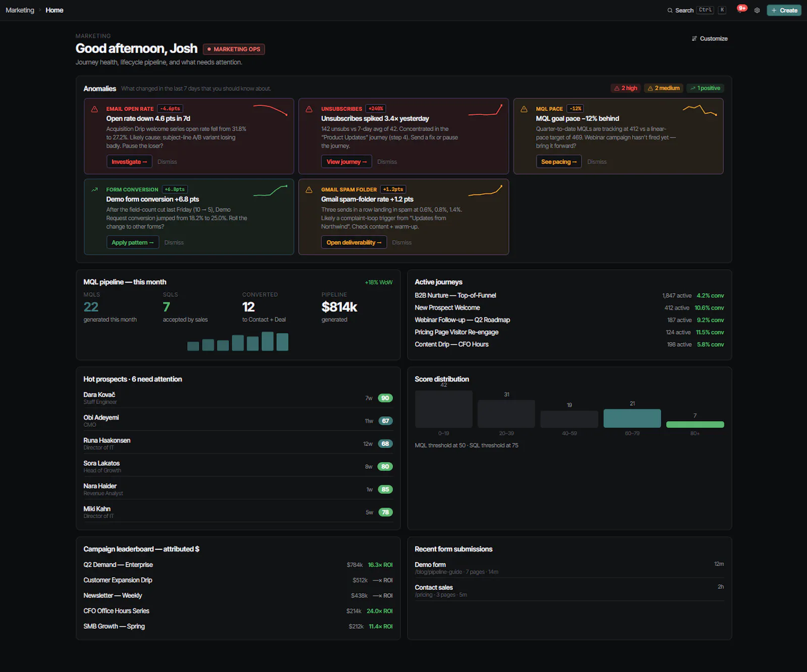Click the Unsubscribes warning triangle icon
Image resolution: width=807 pixels, height=672 pixels.
[309, 109]
